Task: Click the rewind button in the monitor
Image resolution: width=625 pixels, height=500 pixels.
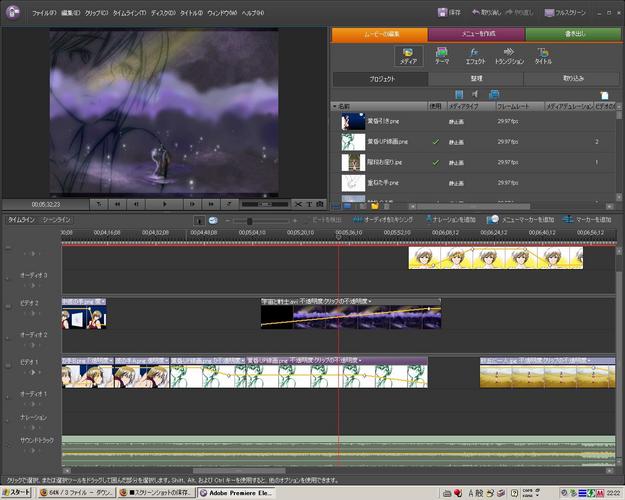Action: [118, 204]
